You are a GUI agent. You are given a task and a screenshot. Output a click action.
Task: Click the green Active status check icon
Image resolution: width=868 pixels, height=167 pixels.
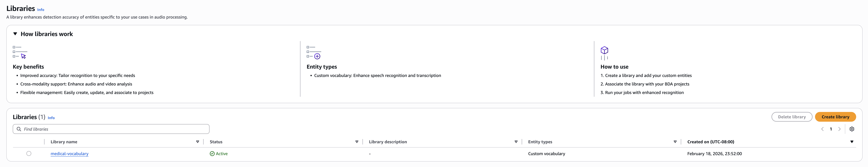pos(212,154)
